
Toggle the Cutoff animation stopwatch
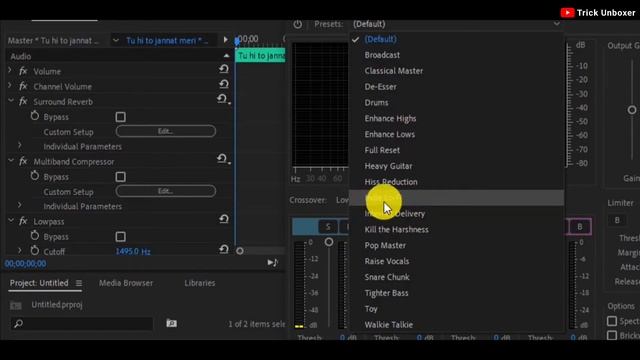click(x=35, y=251)
